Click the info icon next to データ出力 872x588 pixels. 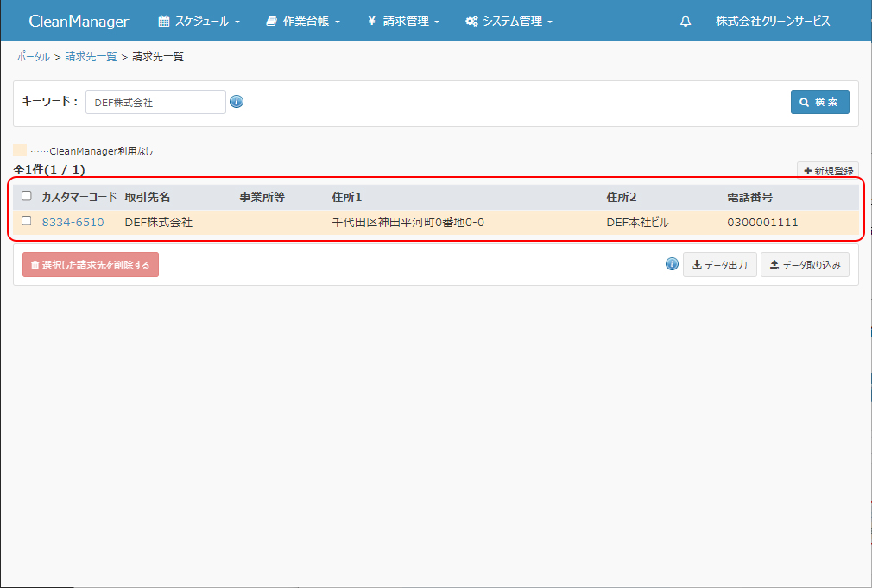672,264
